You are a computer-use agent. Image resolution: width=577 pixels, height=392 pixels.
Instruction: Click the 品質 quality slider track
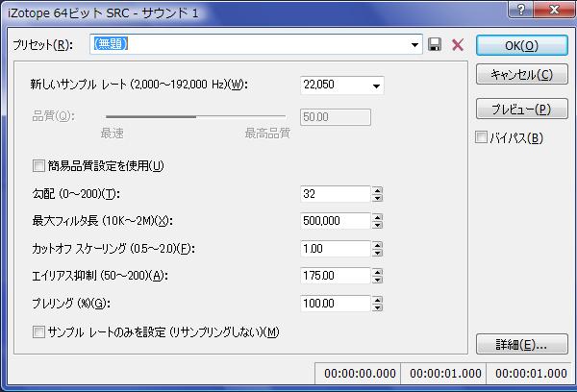pyautogui.click(x=195, y=116)
